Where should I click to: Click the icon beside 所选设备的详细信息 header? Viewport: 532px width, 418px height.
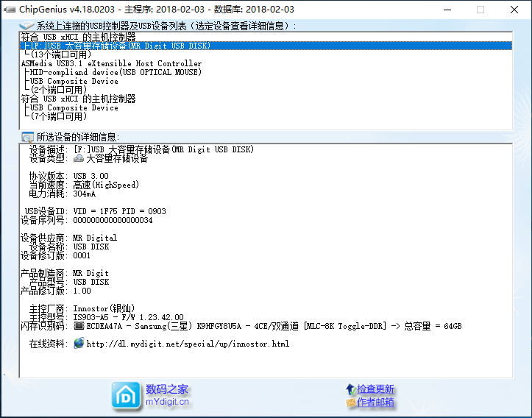click(x=27, y=137)
